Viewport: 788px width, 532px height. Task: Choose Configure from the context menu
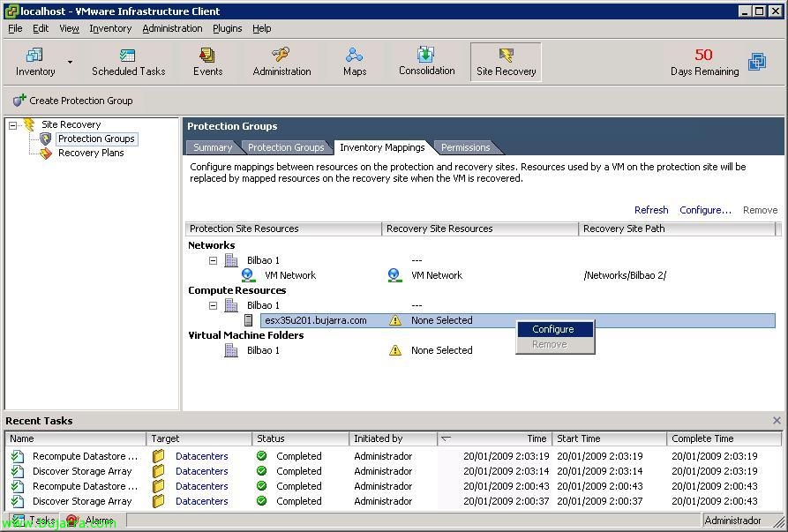point(555,329)
